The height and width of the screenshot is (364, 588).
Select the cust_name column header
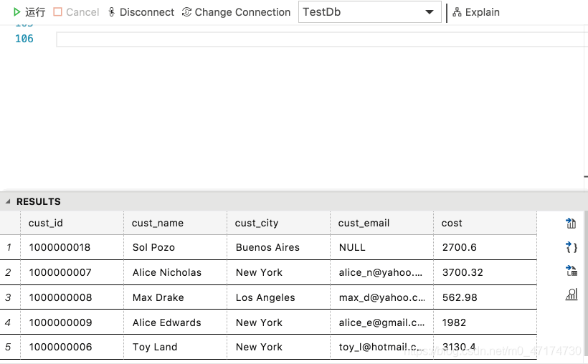point(175,223)
